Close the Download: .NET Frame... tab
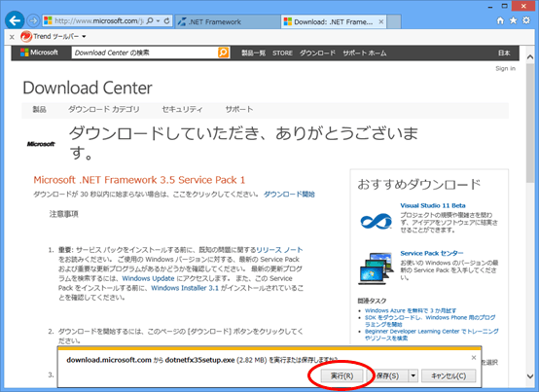 [380, 21]
